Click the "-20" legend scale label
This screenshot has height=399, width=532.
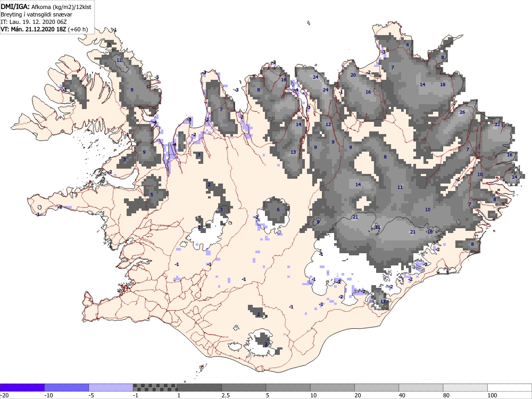coord(4,395)
